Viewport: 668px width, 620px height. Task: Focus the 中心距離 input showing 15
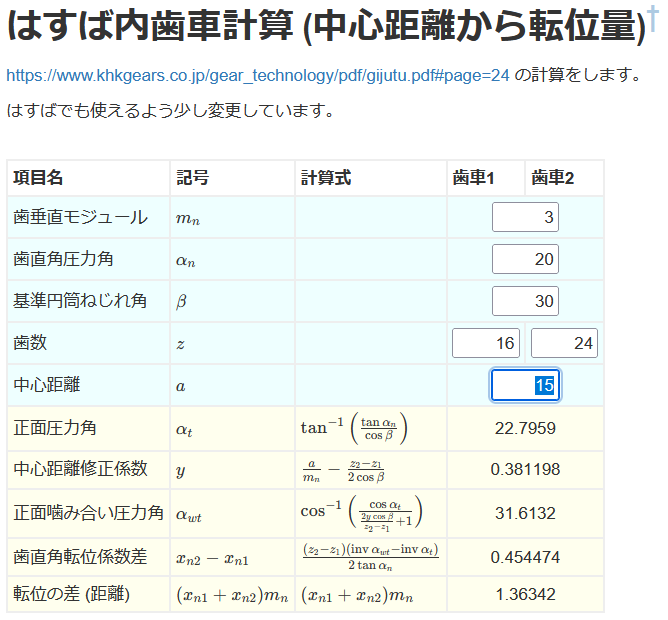pyautogui.click(x=525, y=386)
